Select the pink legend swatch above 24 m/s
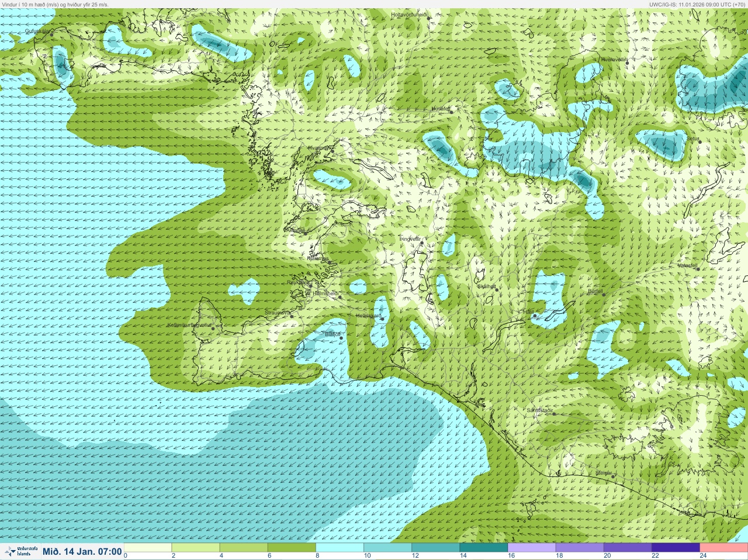Image resolution: width=748 pixels, height=560 pixels. (x=723, y=548)
